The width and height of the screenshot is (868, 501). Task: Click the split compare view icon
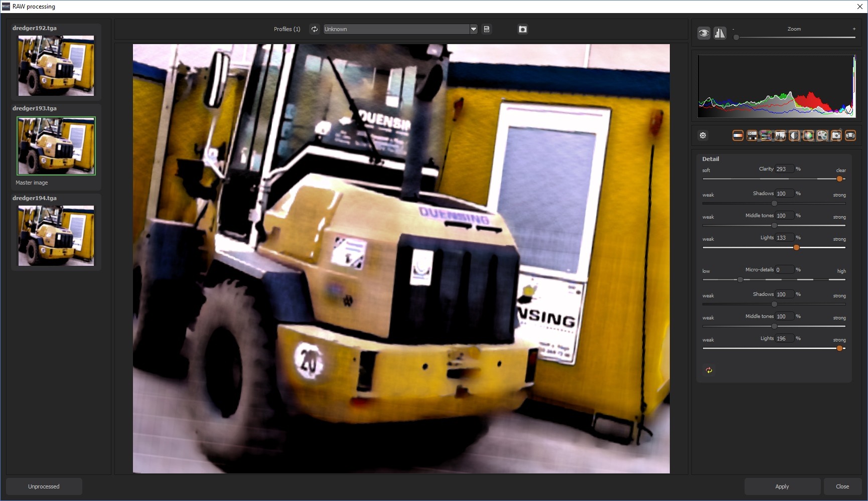(x=720, y=33)
